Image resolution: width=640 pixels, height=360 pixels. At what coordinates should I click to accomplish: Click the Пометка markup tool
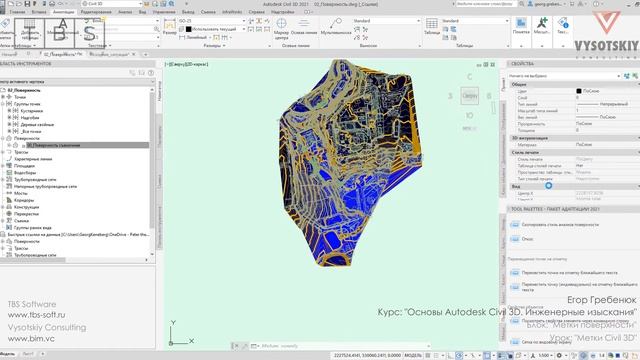(521, 26)
